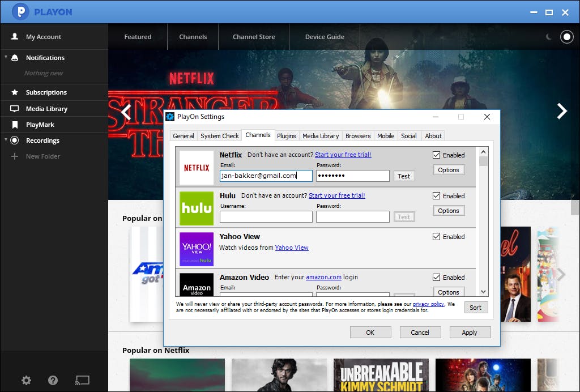Click the PlayMark bookmark icon

coord(15,125)
